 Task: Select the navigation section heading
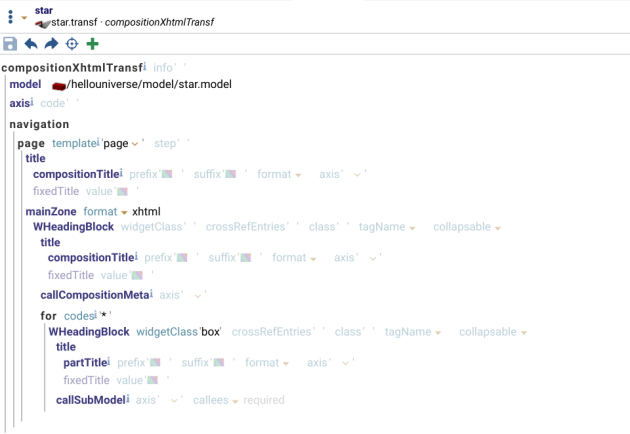(39, 125)
